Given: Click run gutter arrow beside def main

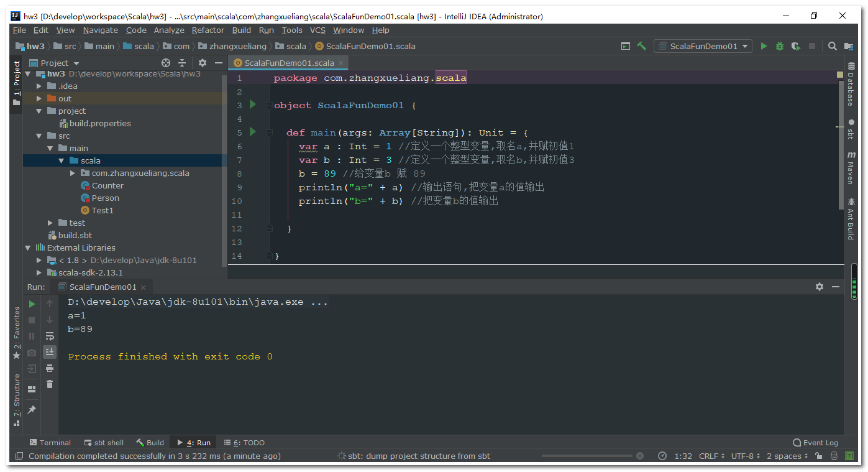Looking at the screenshot, I should coord(253,132).
